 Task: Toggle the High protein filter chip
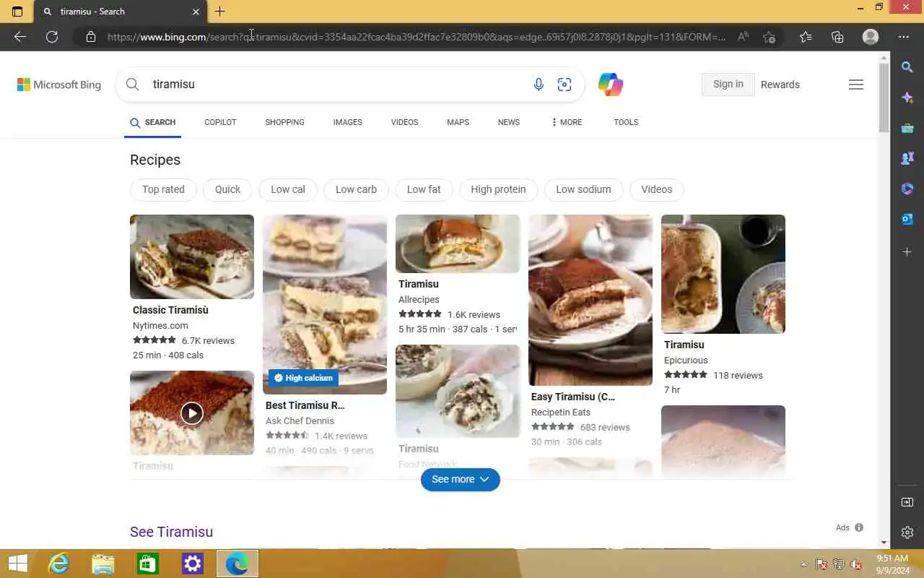(x=498, y=189)
